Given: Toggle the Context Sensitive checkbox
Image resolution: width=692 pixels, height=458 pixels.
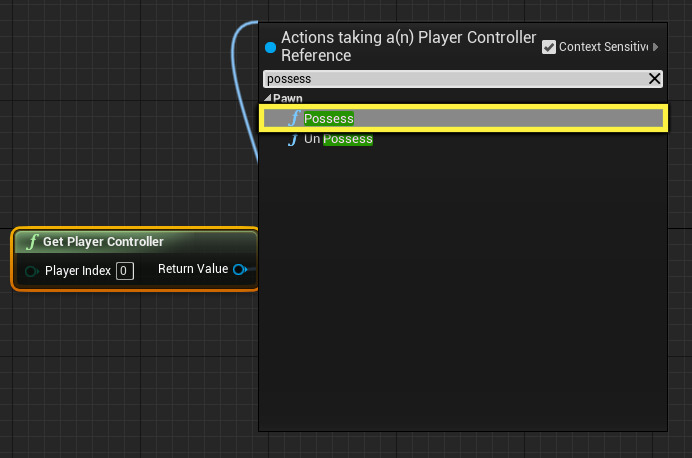Looking at the screenshot, I should pyautogui.click(x=549, y=47).
